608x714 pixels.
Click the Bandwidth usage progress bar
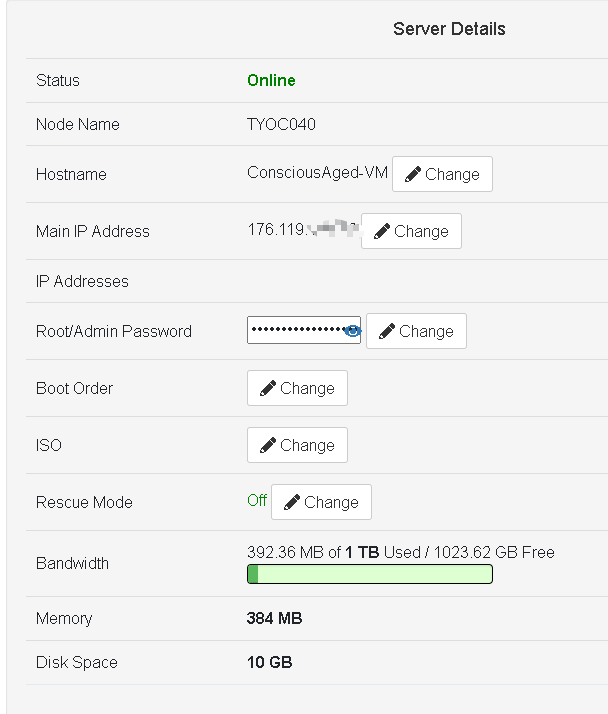point(369,574)
